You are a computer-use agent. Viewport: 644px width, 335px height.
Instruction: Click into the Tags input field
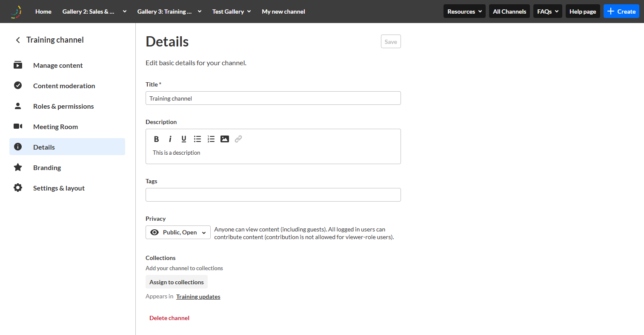[x=273, y=195]
